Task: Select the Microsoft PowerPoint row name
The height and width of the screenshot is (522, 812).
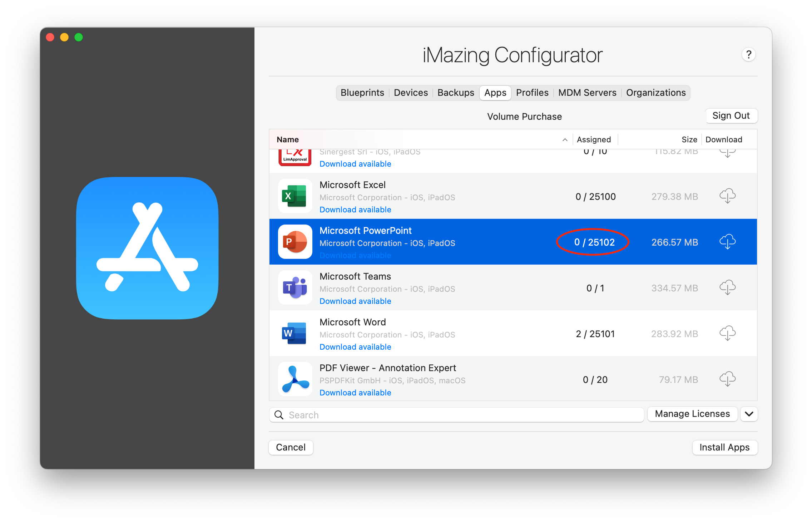Action: (366, 231)
